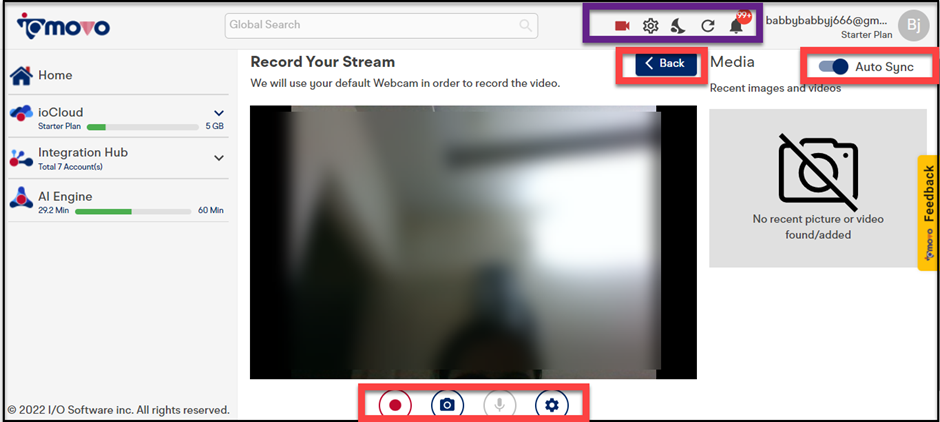Click the 'Record Your Stream' heading
Screen dimensions: 940x422
[323, 62]
